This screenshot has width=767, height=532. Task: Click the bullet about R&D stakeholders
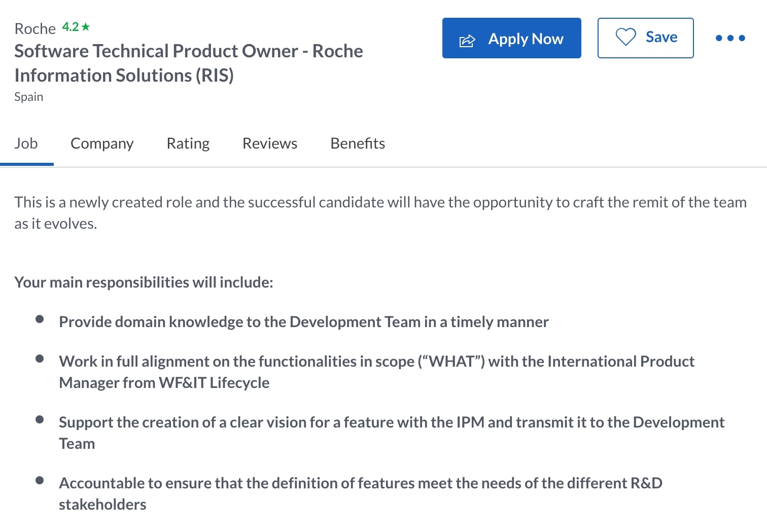coord(361,493)
